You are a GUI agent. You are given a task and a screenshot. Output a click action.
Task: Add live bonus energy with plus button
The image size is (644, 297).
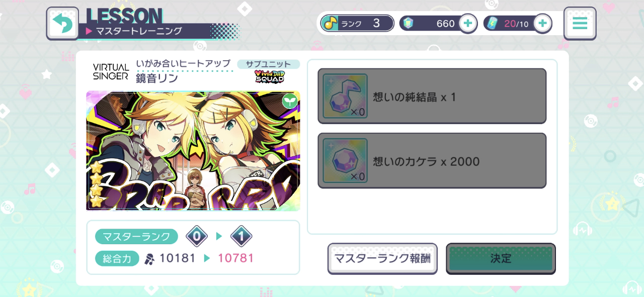(x=542, y=23)
